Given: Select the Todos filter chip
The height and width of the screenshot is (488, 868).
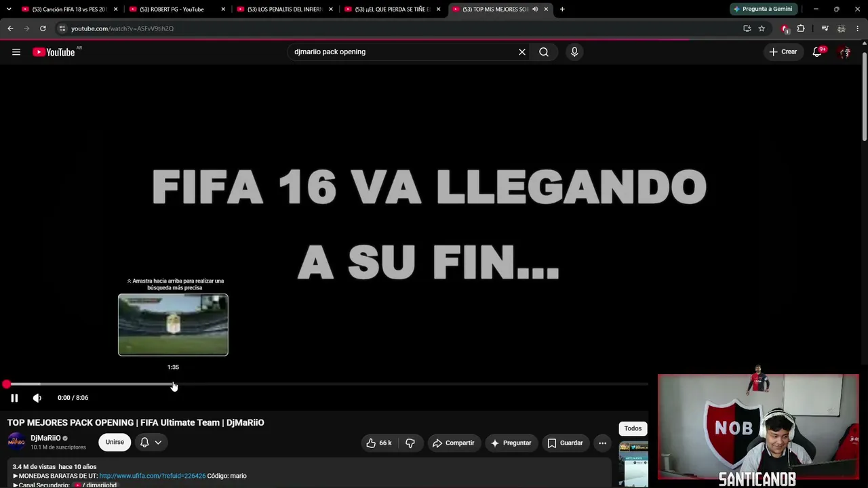Looking at the screenshot, I should 633,428.
